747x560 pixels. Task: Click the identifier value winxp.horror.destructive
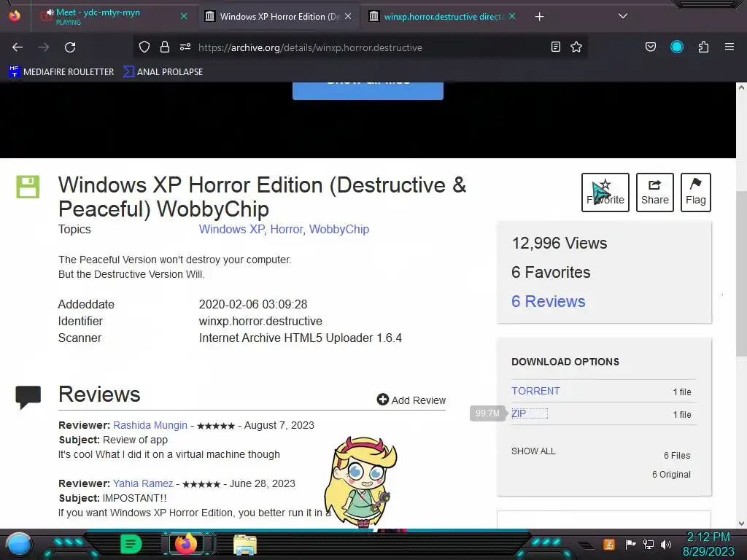click(x=260, y=321)
